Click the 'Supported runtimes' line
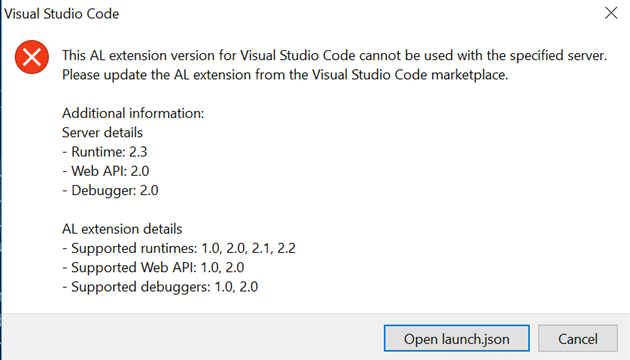Viewport: 630px width, 360px height. coord(179,248)
